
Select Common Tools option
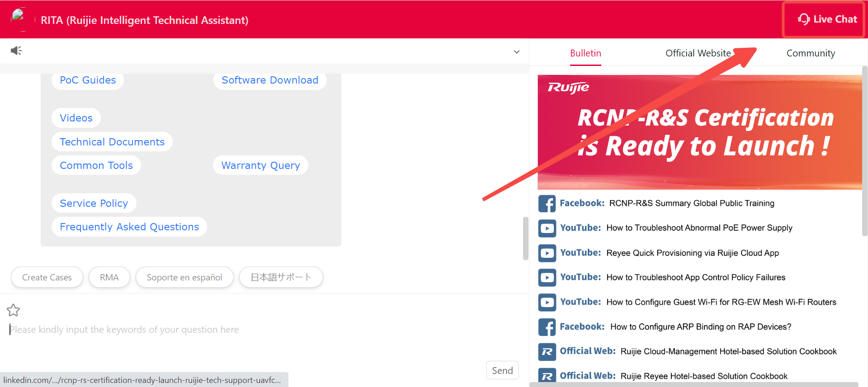pos(96,165)
